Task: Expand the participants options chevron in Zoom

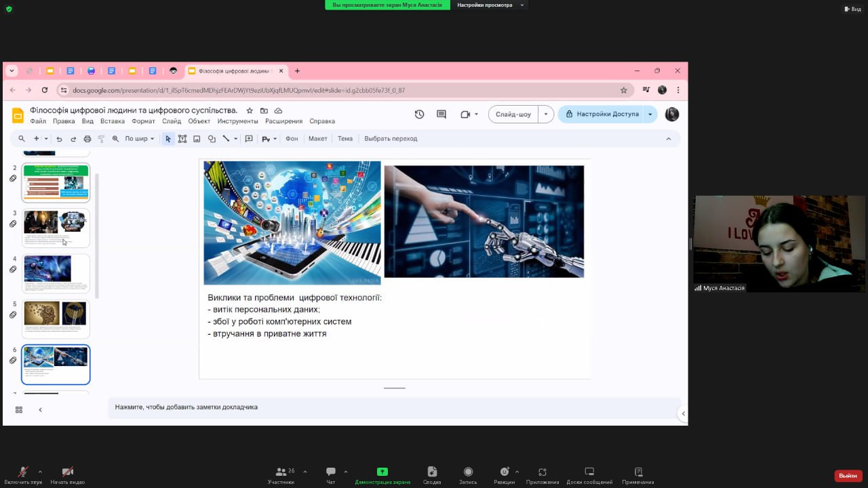Action: [x=304, y=471]
